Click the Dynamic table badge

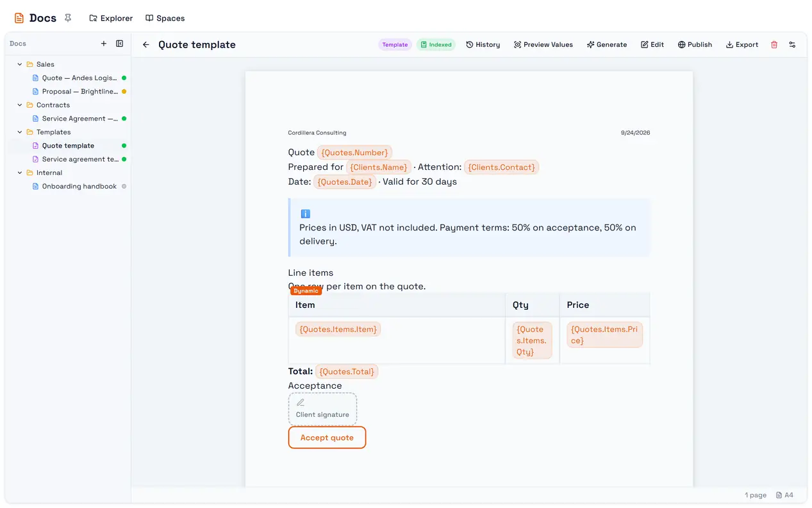tap(306, 291)
